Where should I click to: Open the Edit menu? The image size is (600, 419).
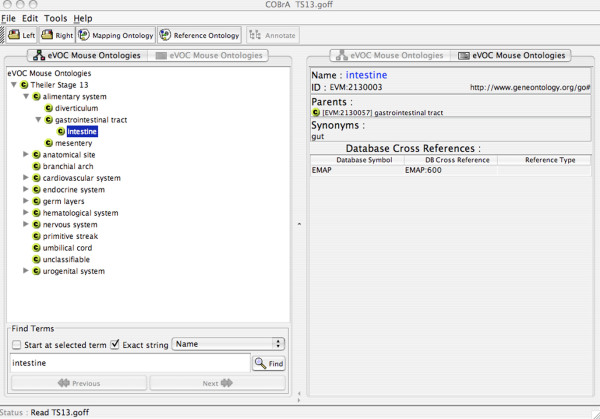(x=30, y=18)
